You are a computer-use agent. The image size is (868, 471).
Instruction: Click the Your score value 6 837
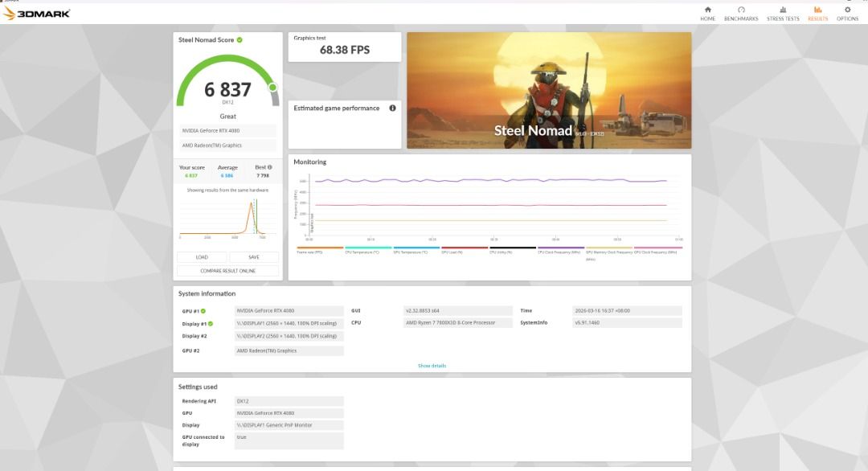click(x=191, y=175)
